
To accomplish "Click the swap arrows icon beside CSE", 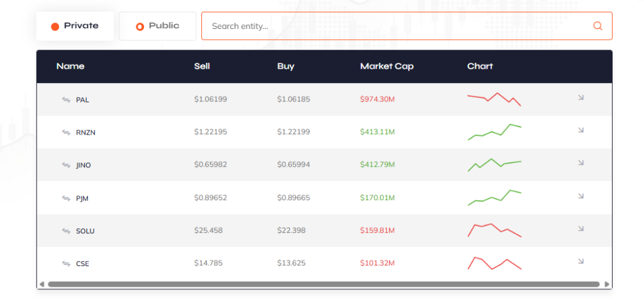I will (66, 264).
